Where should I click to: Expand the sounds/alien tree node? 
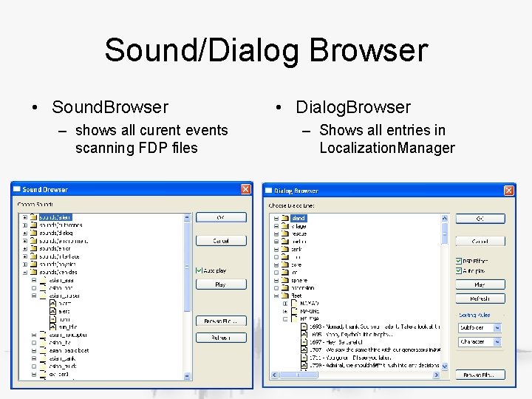(x=25, y=217)
